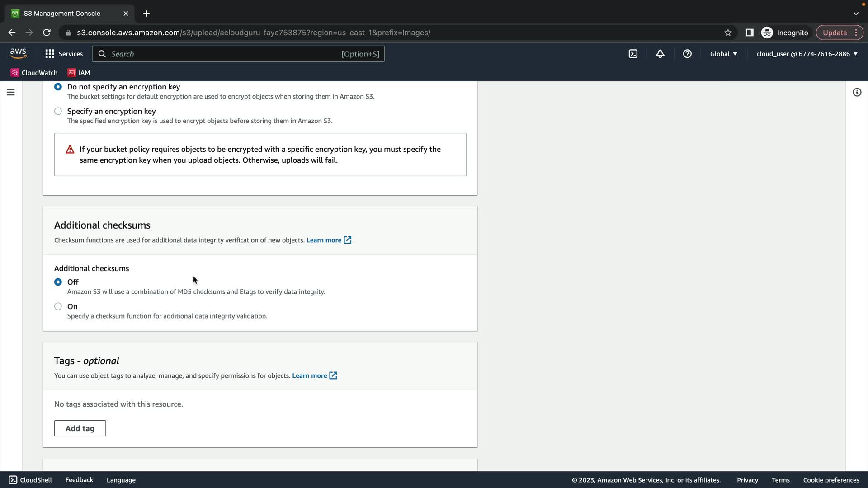868x488 pixels.
Task: Open the IAM favorite shortcut
Action: pyautogui.click(x=79, y=73)
